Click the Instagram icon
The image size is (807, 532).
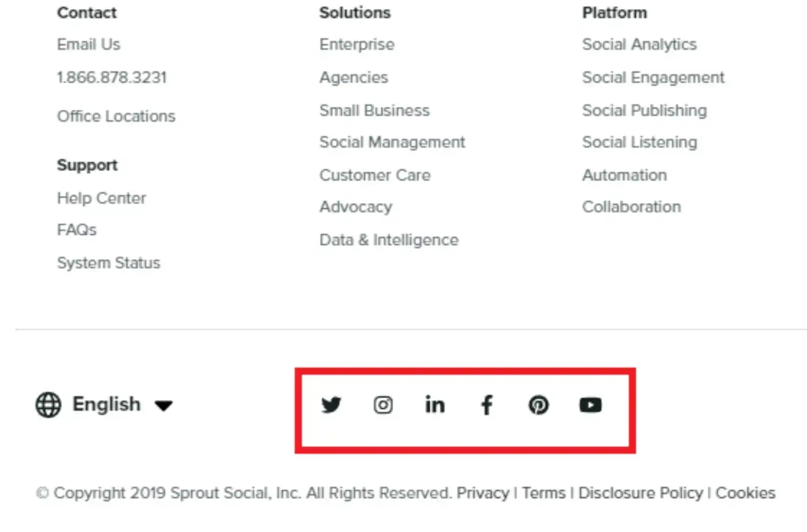(x=383, y=404)
